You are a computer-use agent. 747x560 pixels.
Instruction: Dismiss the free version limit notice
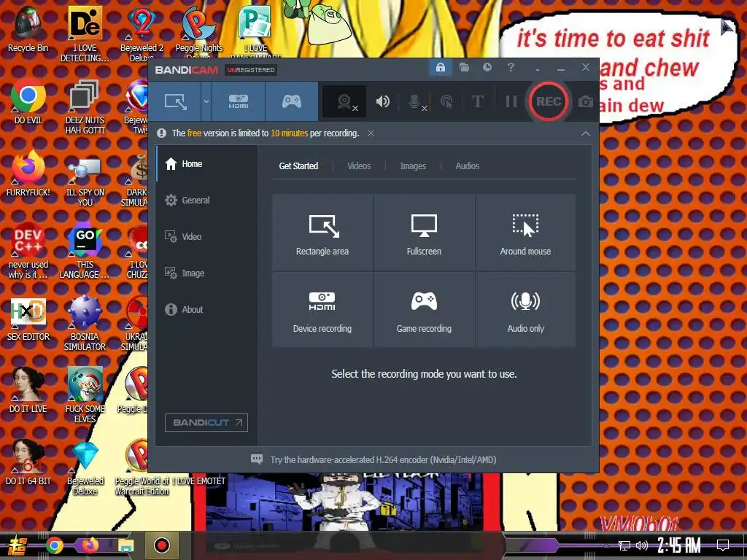tap(371, 133)
